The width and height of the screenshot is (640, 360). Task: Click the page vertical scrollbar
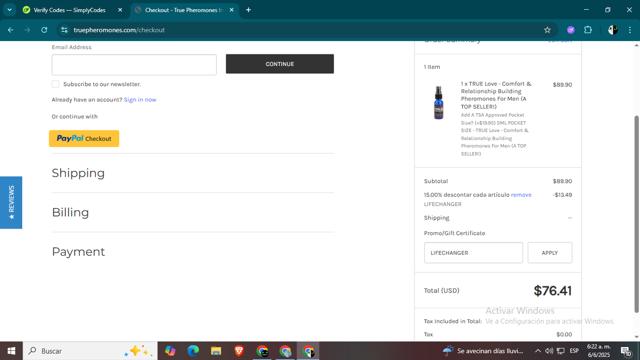636,214
